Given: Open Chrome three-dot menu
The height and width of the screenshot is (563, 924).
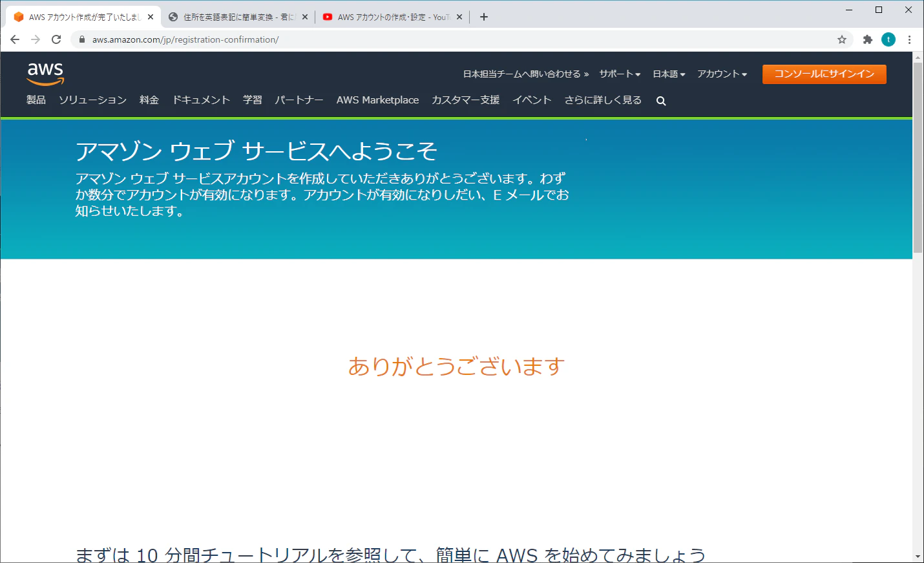Looking at the screenshot, I should click(x=909, y=39).
